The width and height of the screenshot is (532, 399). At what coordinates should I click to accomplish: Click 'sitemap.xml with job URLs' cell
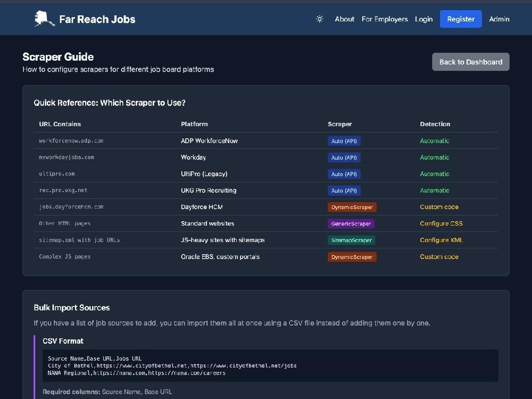click(79, 240)
